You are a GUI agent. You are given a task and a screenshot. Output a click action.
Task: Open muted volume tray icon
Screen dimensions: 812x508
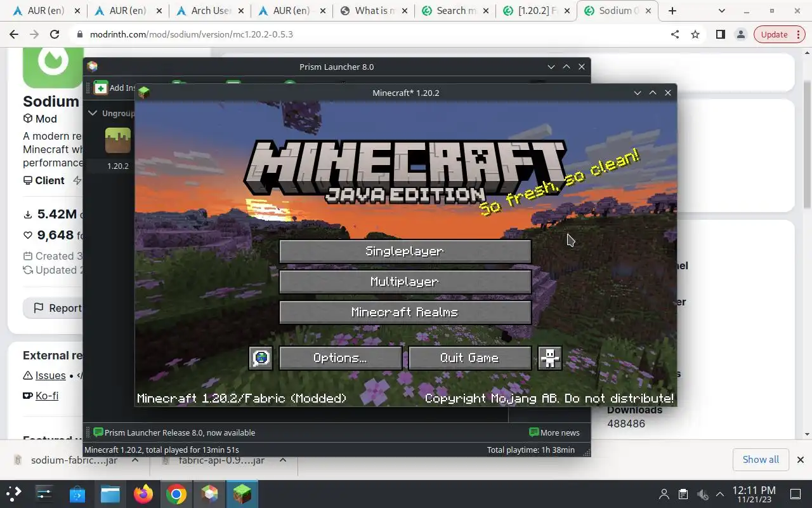(702, 494)
